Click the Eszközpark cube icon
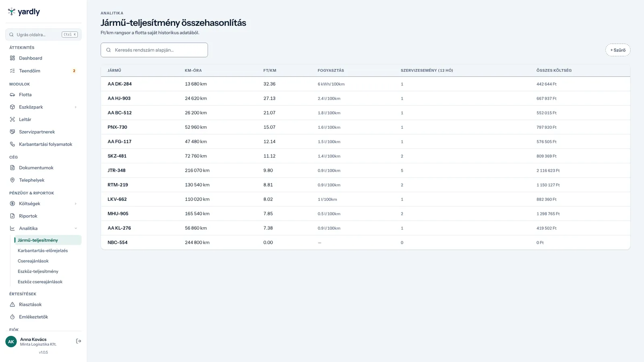644x362 pixels. (12, 107)
